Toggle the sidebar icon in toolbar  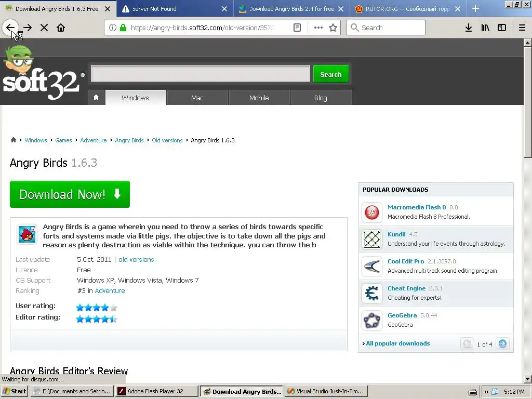502,28
